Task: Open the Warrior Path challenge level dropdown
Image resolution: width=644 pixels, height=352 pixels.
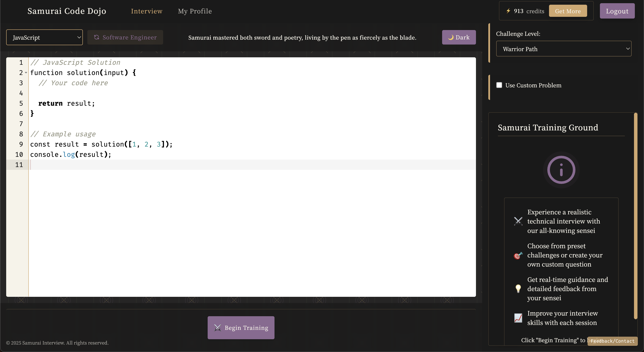Action: 563,49
